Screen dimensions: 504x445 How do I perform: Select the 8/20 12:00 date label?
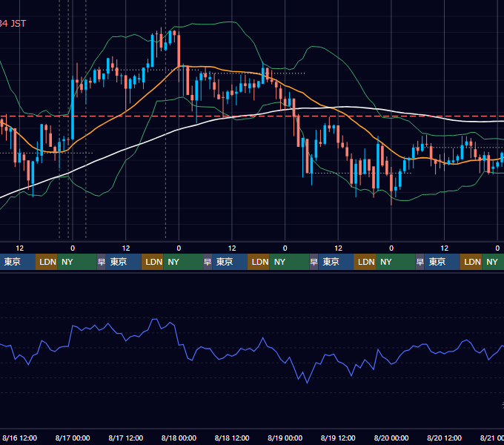[x=444, y=438]
